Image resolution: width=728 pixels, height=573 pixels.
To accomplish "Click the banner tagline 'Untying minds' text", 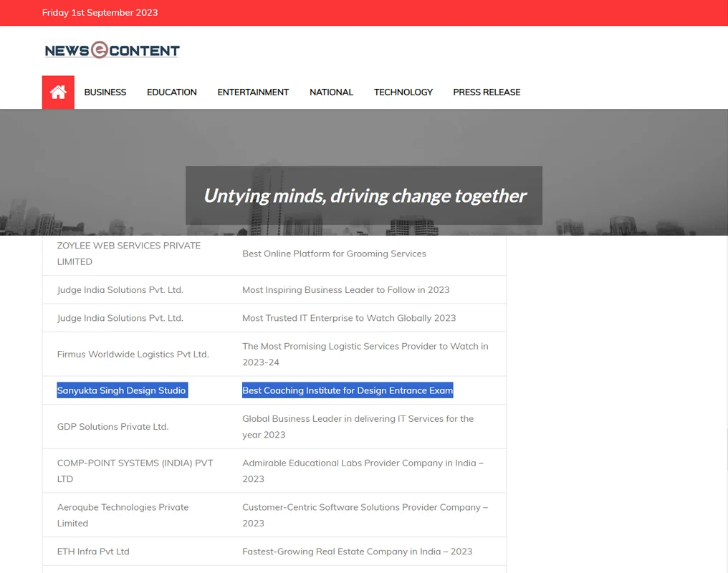I will pyautogui.click(x=364, y=196).
